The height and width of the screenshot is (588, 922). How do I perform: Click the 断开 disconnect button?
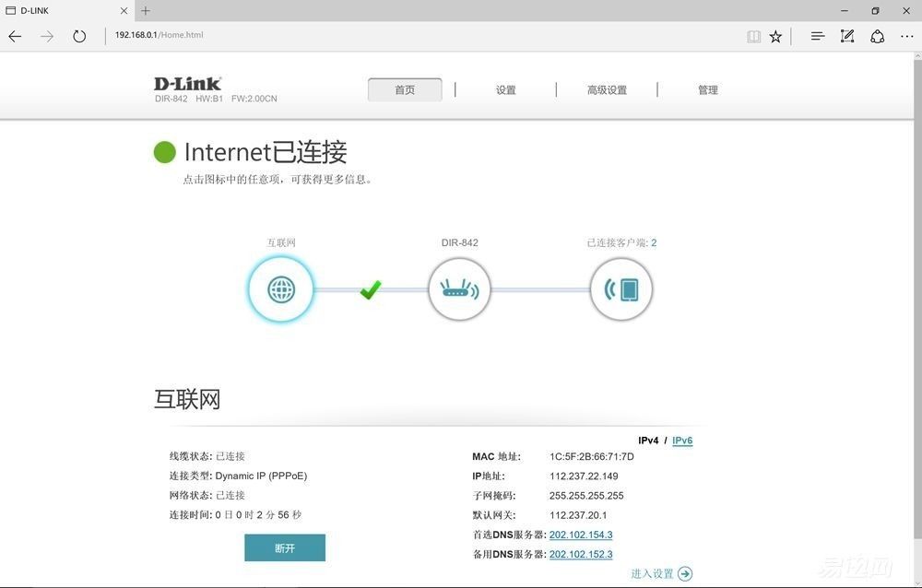coord(285,547)
